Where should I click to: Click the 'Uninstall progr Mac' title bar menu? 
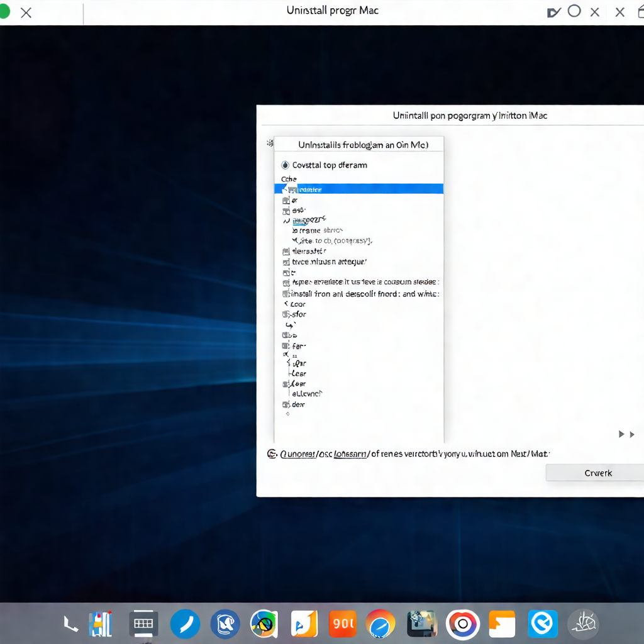tap(333, 10)
